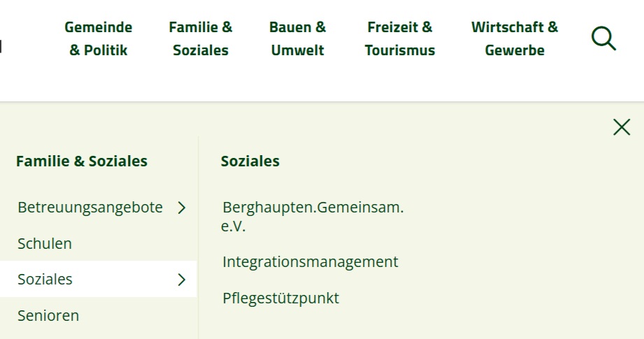Click partial logo at left header edge
Image resolution: width=644 pixels, height=339 pixels.
[1, 45]
